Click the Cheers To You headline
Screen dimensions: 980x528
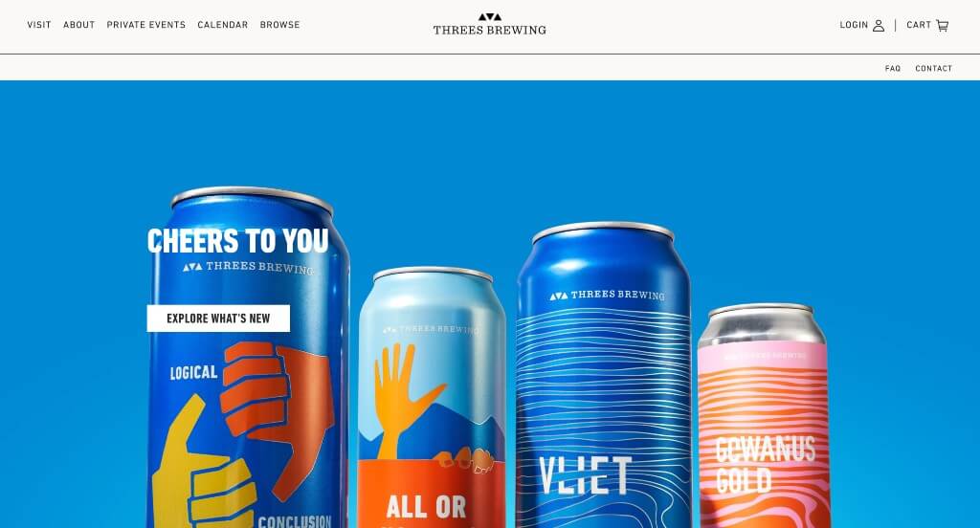[237, 241]
